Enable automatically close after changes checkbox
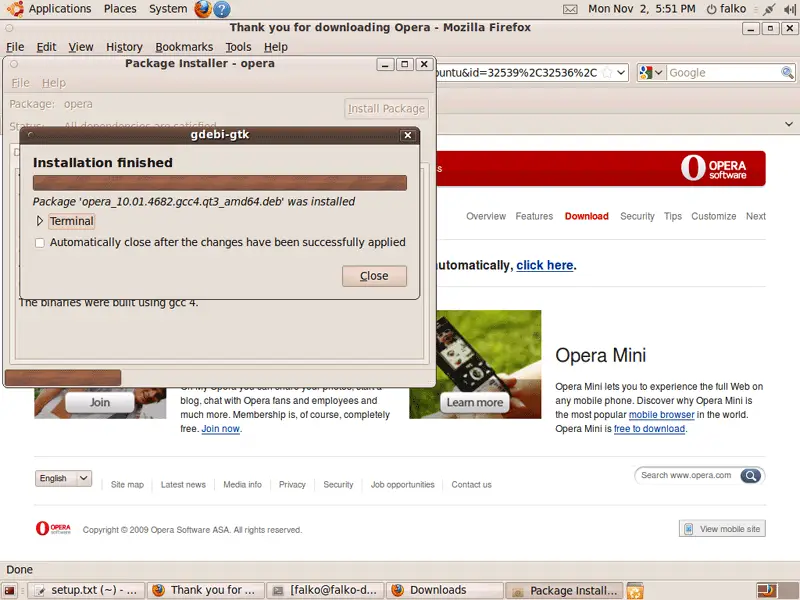Viewport: 800px width, 600px height. pos(40,243)
